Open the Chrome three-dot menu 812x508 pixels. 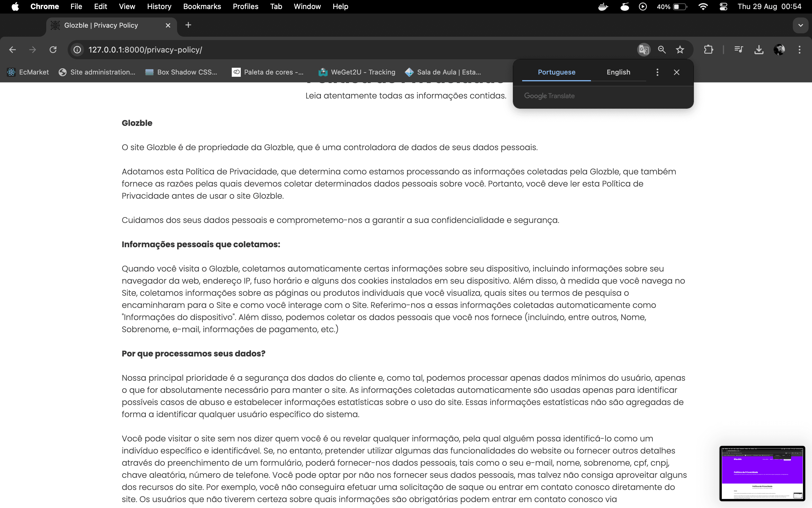coord(800,50)
